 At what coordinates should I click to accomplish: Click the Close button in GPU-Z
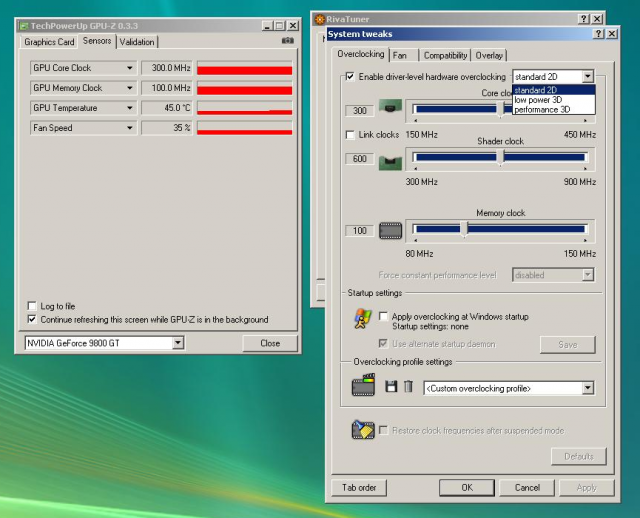pyautogui.click(x=270, y=343)
